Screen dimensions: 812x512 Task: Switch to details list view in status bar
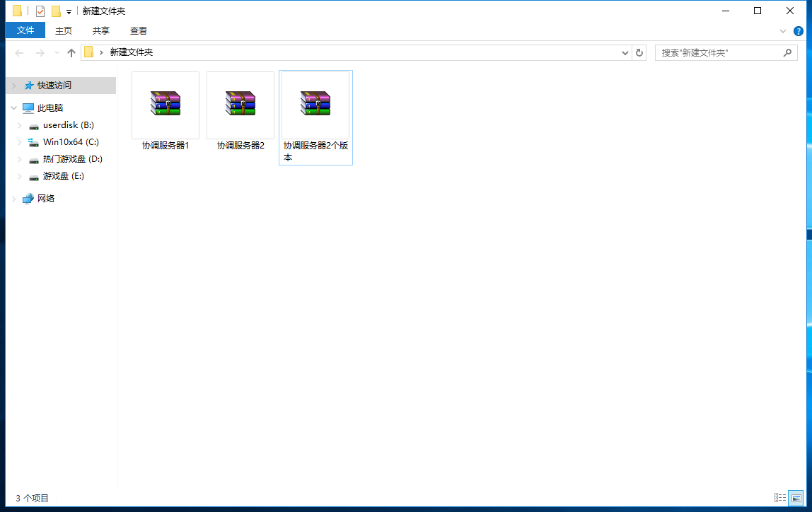tap(780, 498)
